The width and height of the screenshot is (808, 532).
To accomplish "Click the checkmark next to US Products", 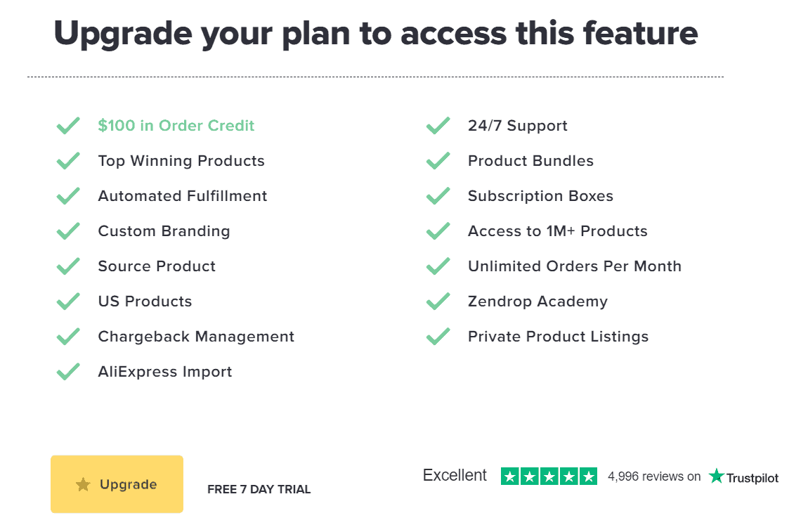I will 68,301.
